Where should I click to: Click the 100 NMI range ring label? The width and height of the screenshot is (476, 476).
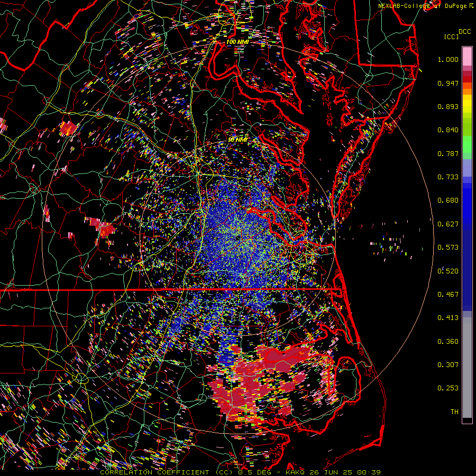[x=237, y=42]
